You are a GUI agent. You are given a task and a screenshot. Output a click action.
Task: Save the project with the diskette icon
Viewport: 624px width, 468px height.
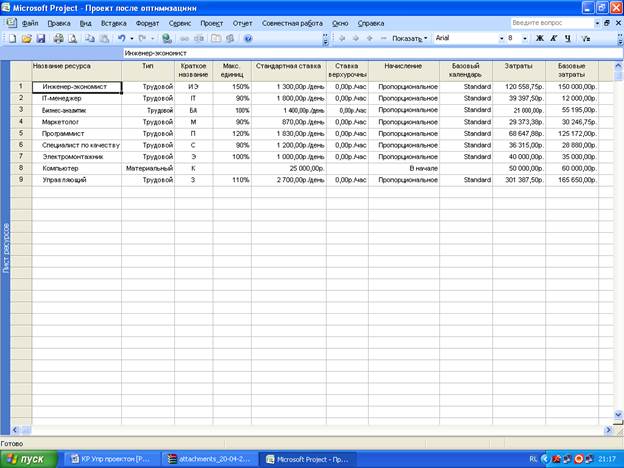(41, 38)
